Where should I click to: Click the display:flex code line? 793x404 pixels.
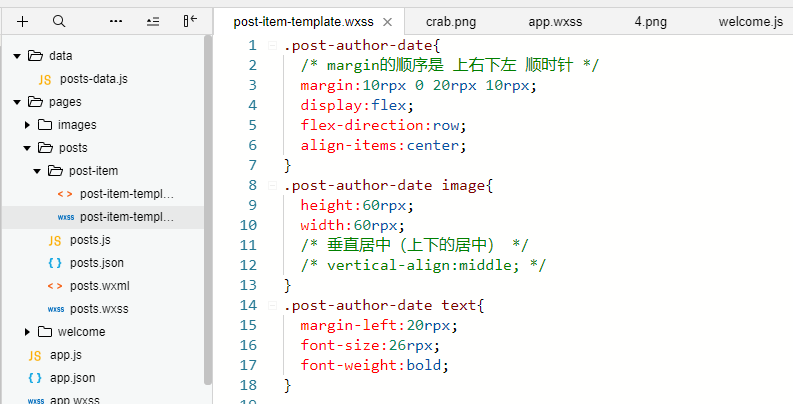click(x=357, y=106)
